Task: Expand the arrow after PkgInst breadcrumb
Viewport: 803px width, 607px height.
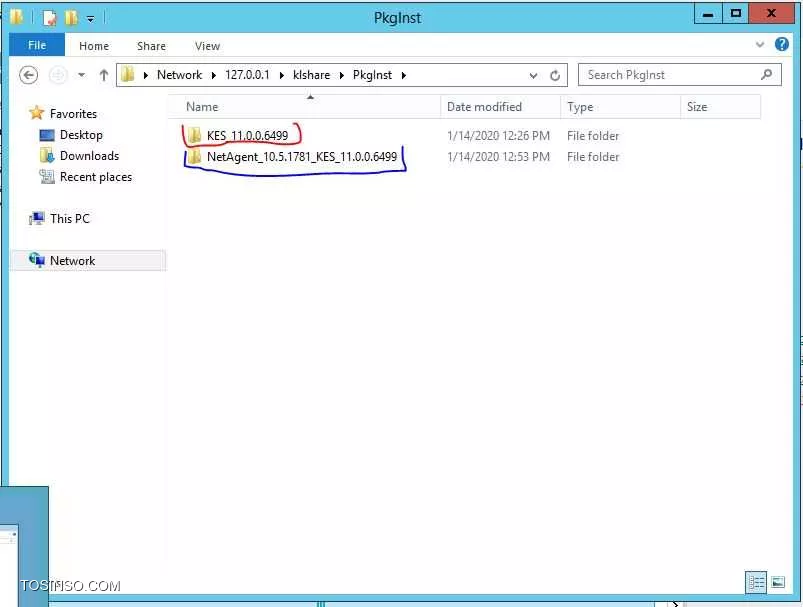Action: pyautogui.click(x=404, y=75)
